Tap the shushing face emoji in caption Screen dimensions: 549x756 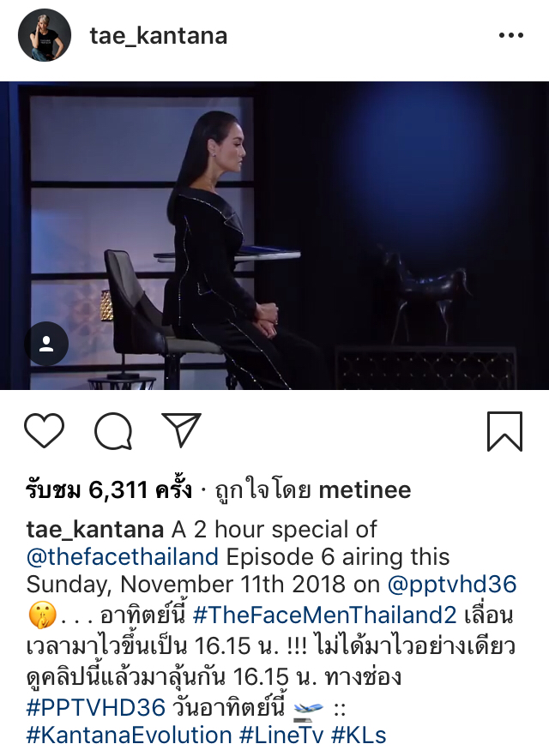tap(42, 615)
